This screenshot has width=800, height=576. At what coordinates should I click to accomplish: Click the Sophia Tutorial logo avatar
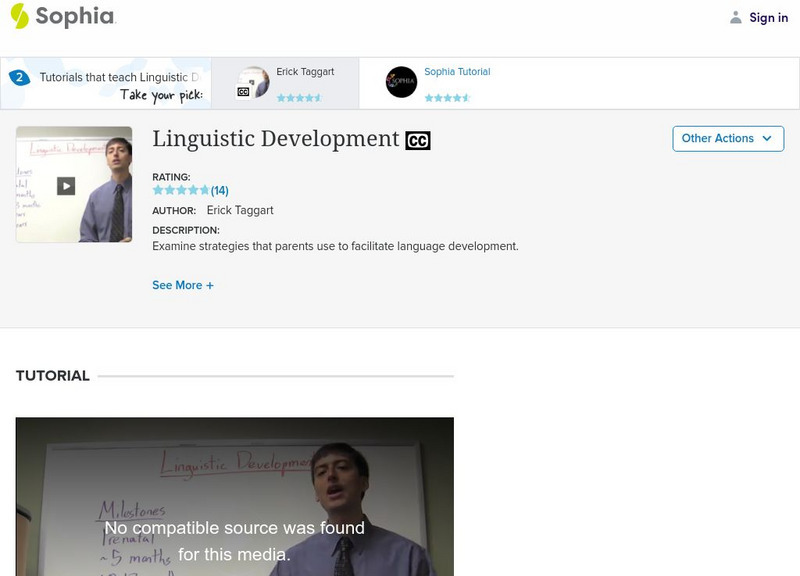(401, 82)
